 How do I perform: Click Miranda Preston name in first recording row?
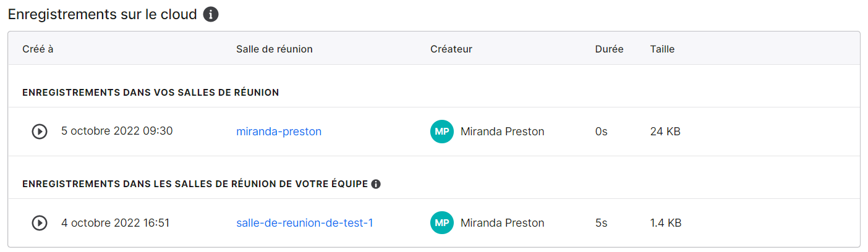point(503,132)
